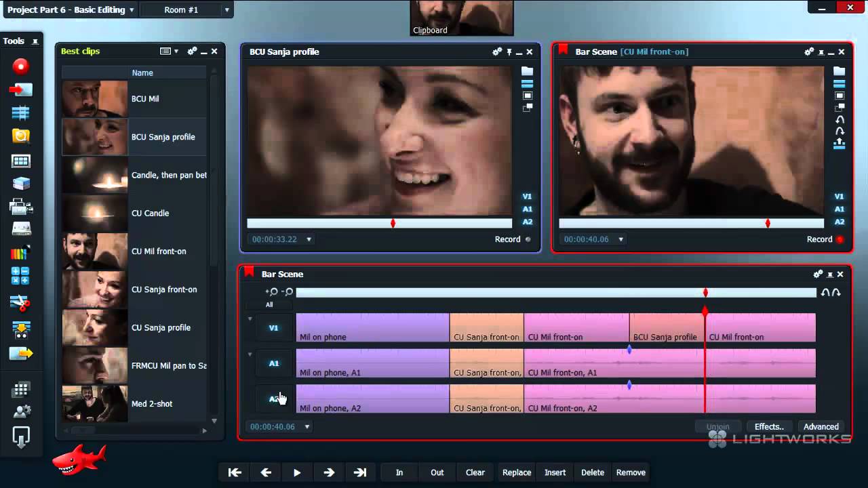
Task: Click the Insert button
Action: coord(555,472)
